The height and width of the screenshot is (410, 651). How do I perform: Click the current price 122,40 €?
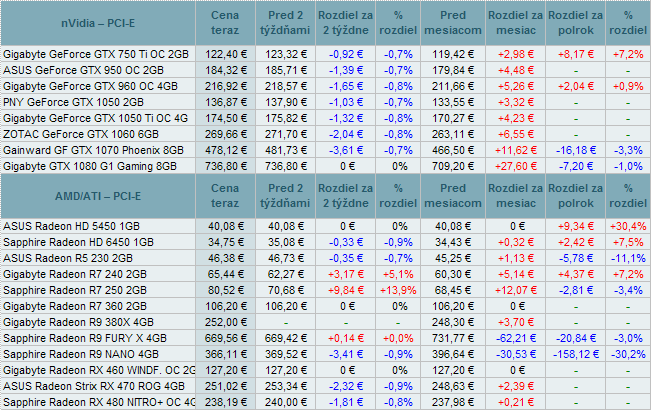click(x=225, y=54)
